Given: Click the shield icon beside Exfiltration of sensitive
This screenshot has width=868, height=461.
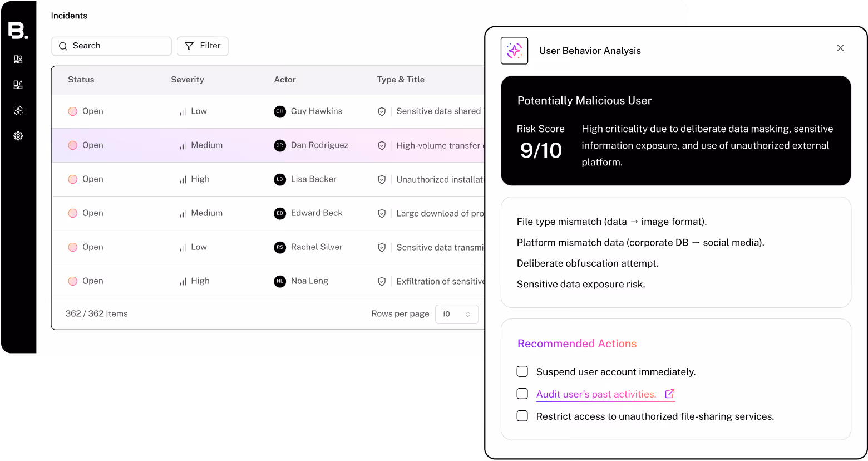Looking at the screenshot, I should pos(382,281).
